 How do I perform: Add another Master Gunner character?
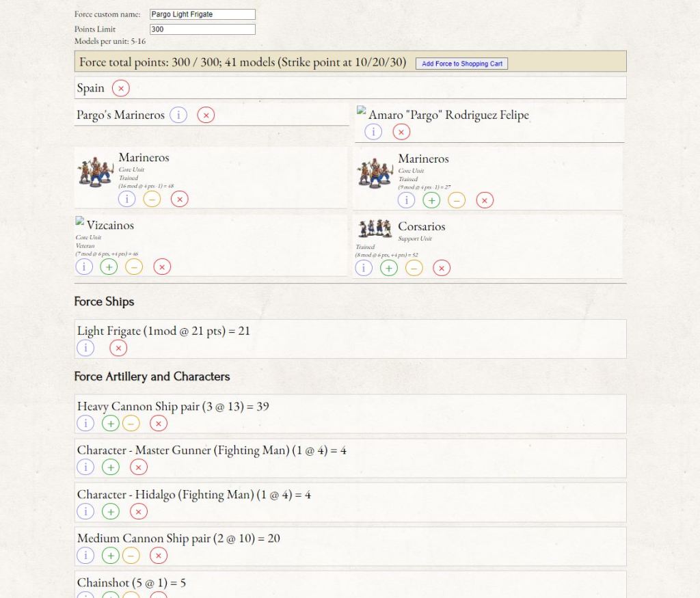coord(111,467)
